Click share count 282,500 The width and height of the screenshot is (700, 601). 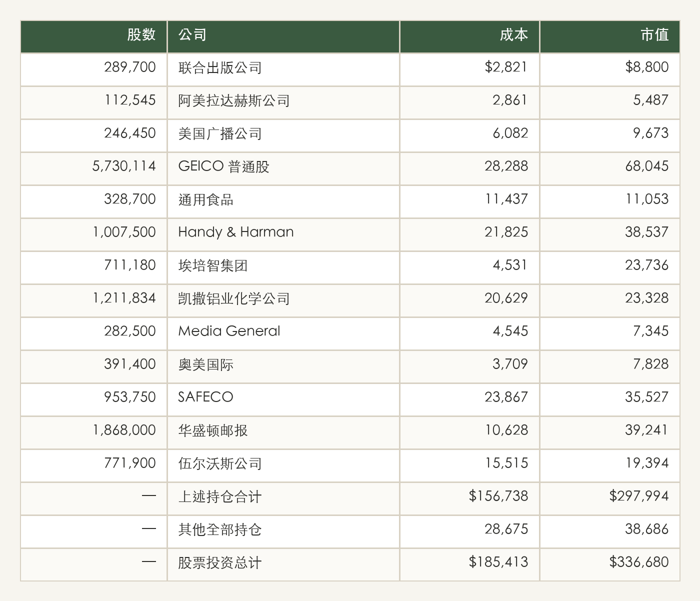coord(130,331)
